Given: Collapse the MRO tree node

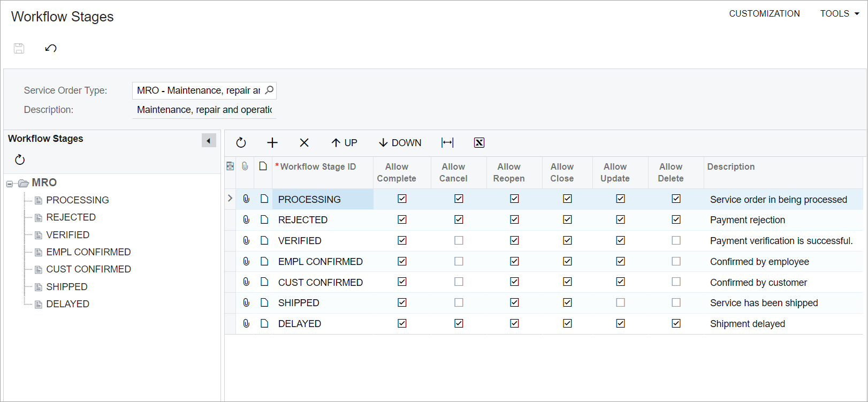Looking at the screenshot, I should (x=10, y=184).
